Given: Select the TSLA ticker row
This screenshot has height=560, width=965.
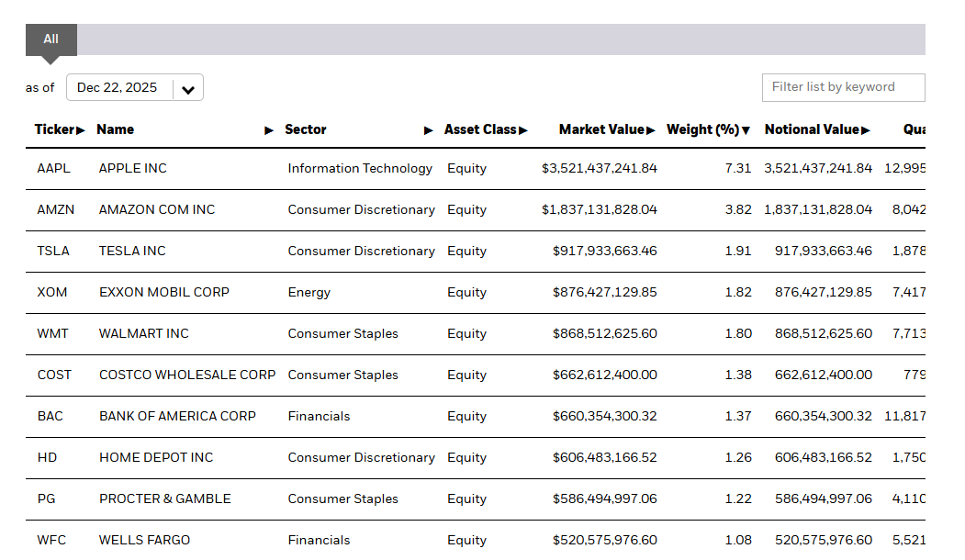Looking at the screenshot, I should [x=53, y=251].
